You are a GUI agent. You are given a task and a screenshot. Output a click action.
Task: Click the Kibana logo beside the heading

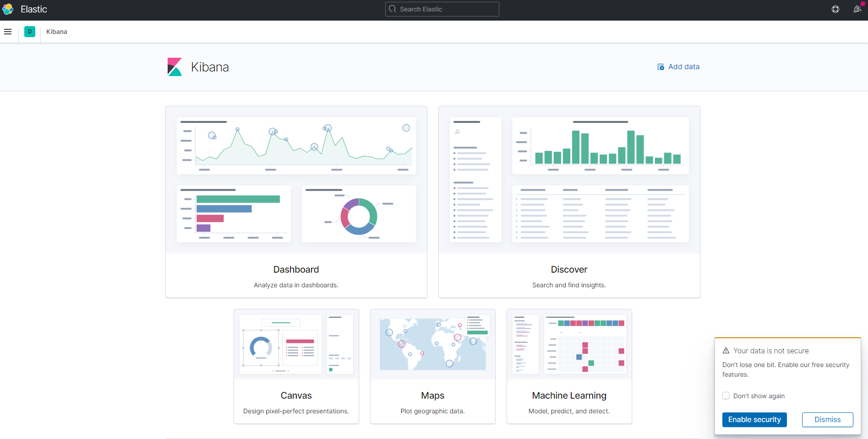pos(175,67)
